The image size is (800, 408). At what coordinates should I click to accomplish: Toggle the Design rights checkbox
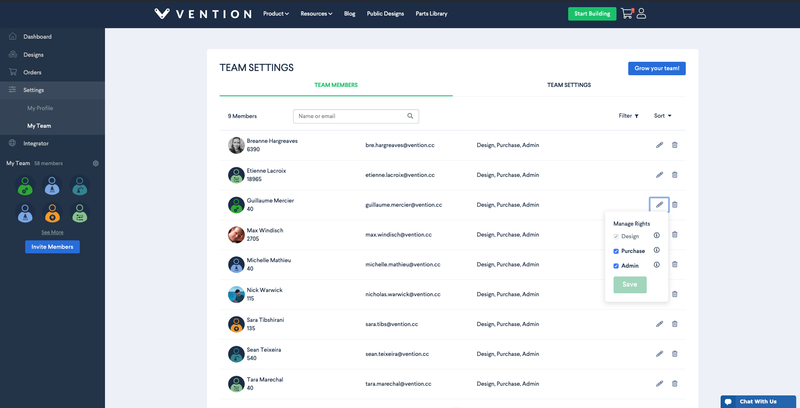[616, 237]
